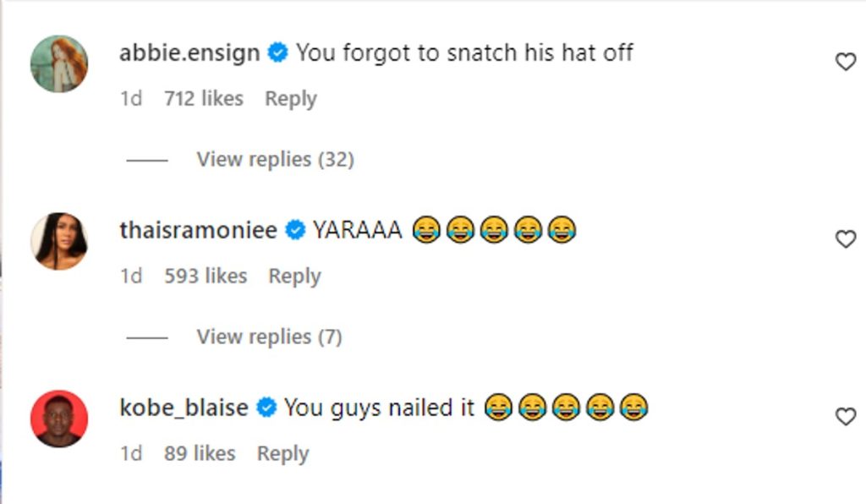The width and height of the screenshot is (866, 504).
Task: Open the abbie.ensign username link
Action: point(189,53)
